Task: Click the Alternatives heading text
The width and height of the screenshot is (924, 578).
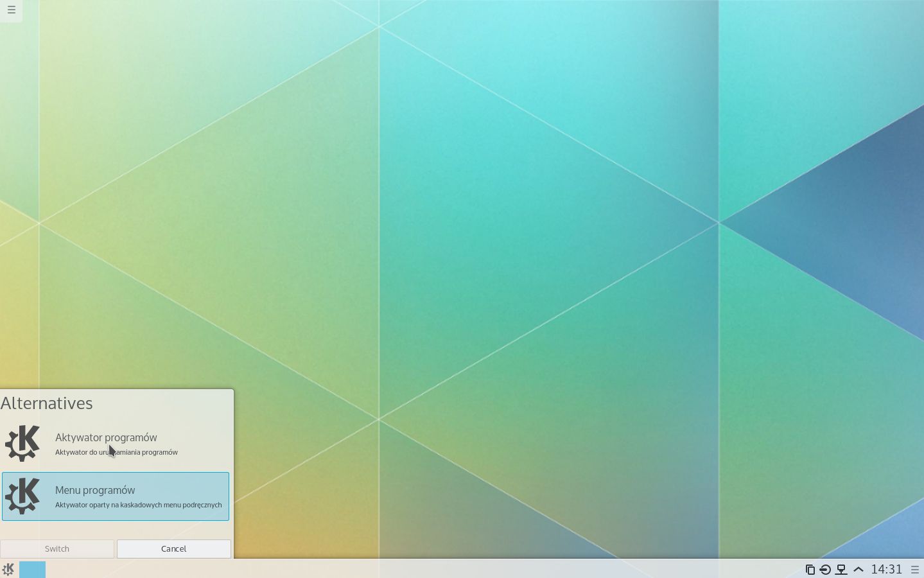Action: coord(47,403)
